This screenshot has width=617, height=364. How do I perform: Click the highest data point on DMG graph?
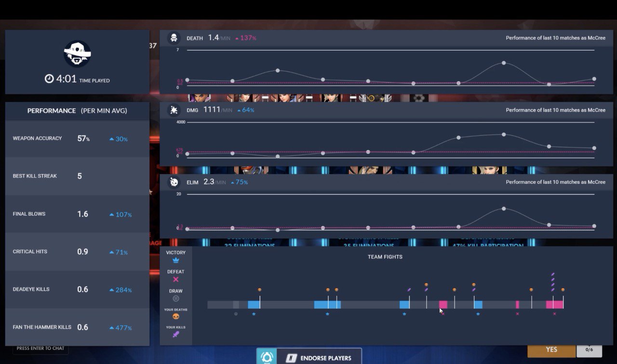504,135
